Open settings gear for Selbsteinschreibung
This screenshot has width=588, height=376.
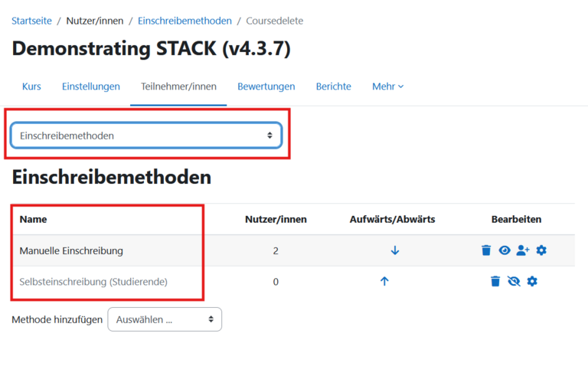[x=532, y=282]
